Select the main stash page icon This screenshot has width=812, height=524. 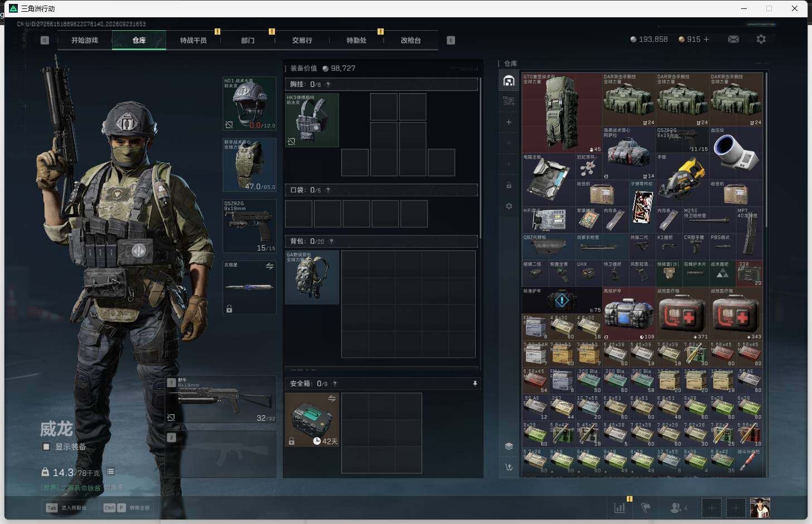[509, 81]
